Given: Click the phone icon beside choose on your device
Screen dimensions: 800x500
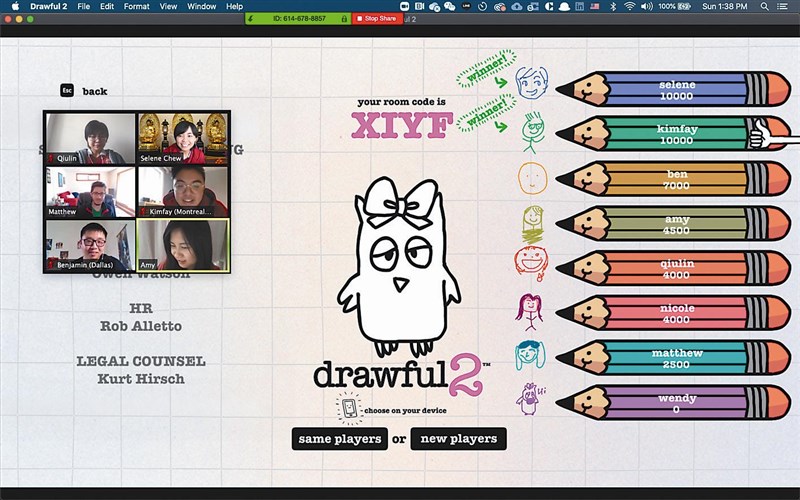Looking at the screenshot, I should point(349,408).
